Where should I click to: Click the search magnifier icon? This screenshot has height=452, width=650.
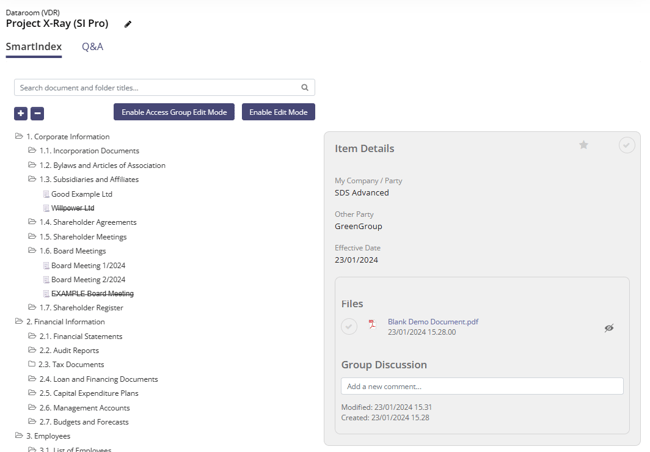[305, 88]
